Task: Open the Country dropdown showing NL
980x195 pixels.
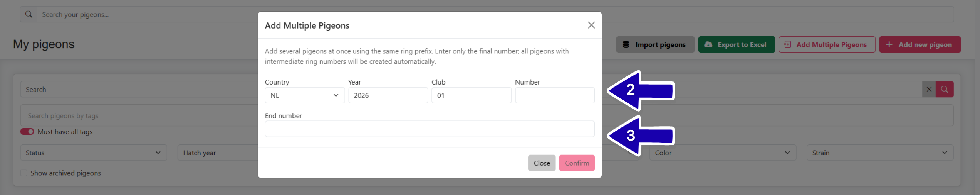Action: [304, 95]
